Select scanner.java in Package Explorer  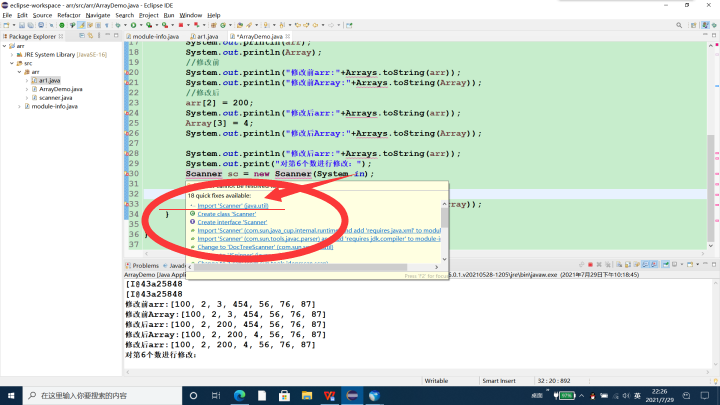53,98
